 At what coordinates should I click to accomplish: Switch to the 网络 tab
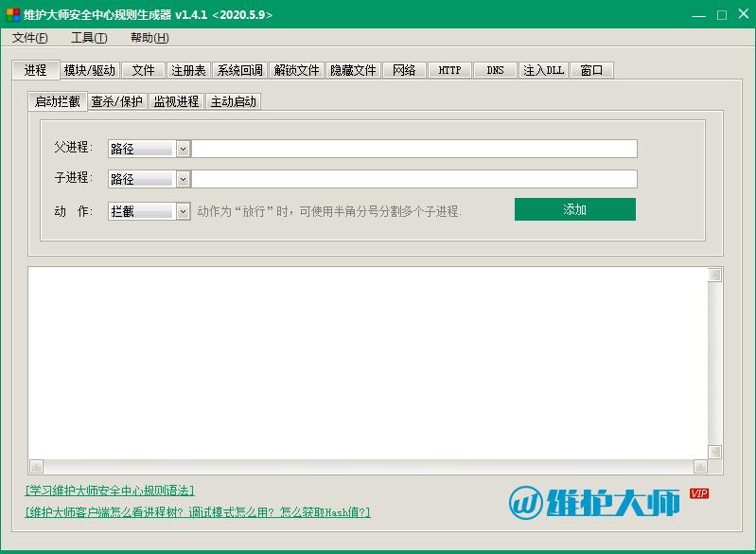tap(404, 70)
